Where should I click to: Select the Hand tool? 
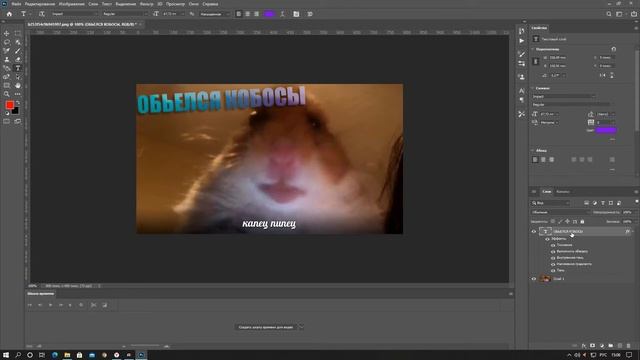pos(18,85)
